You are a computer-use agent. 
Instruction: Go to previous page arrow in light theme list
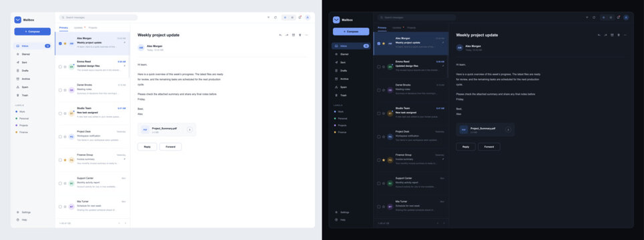point(119,223)
